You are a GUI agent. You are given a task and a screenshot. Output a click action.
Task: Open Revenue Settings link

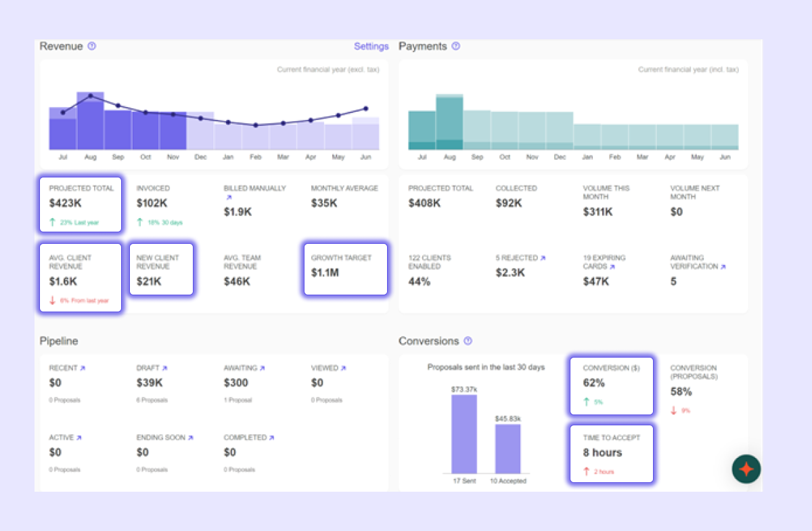371,47
